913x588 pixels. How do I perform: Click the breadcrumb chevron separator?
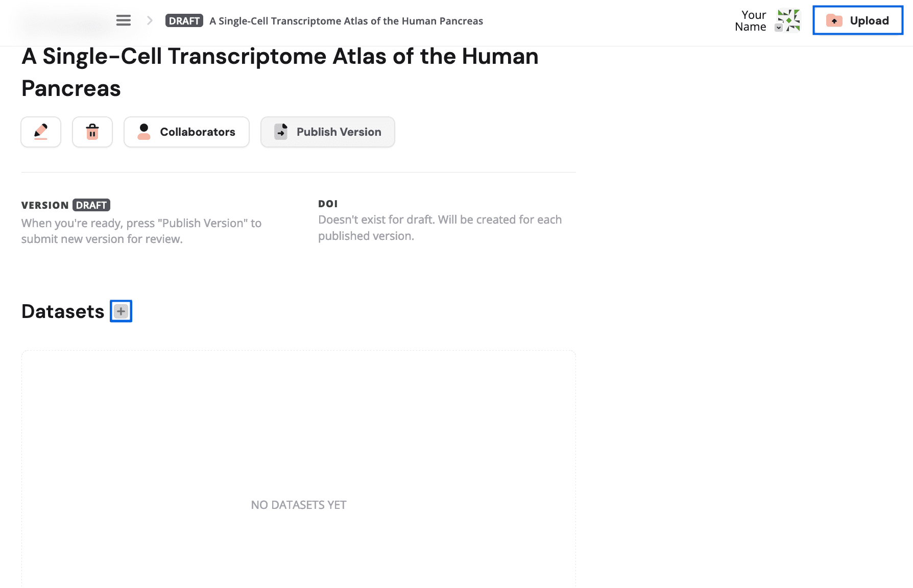pos(149,20)
